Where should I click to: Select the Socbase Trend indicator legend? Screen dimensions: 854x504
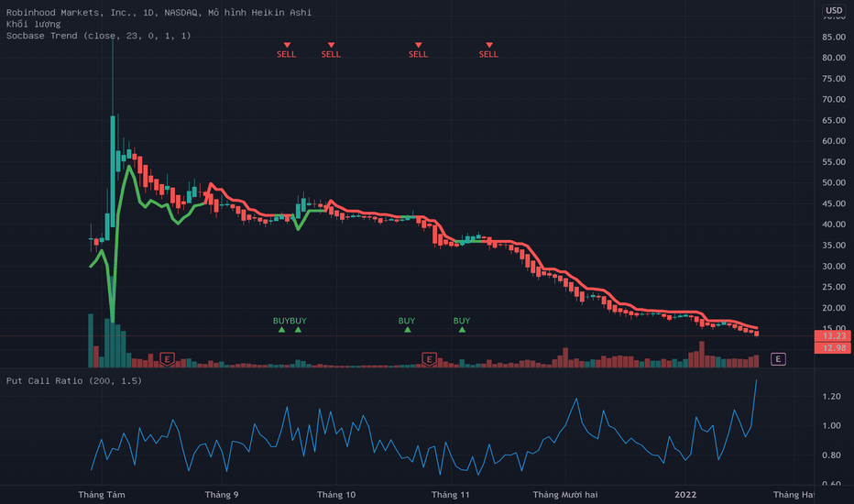click(99, 36)
